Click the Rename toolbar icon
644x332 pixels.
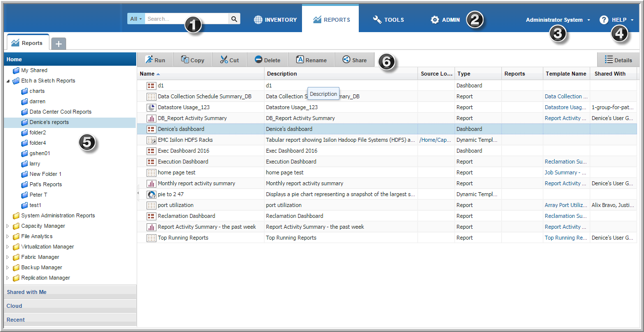point(300,60)
